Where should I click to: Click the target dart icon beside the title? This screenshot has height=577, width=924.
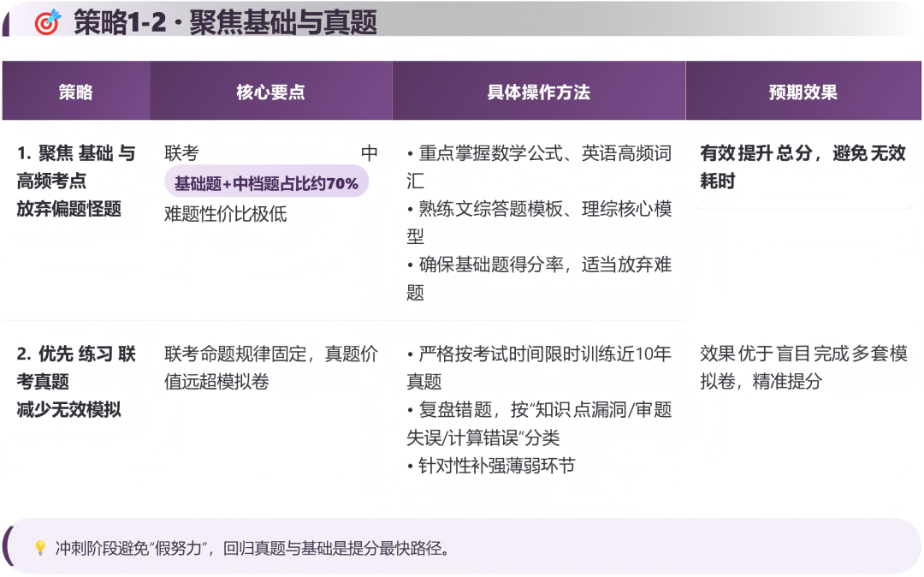point(47,23)
